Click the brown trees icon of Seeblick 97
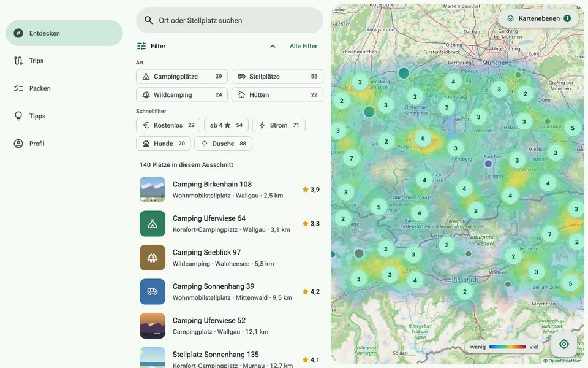Screen dimensions: 588x368 153,258
